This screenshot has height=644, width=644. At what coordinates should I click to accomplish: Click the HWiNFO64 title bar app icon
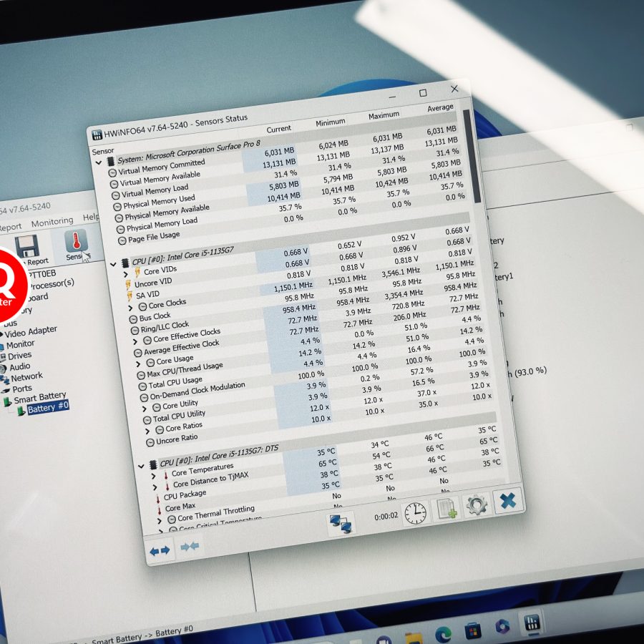(x=97, y=135)
